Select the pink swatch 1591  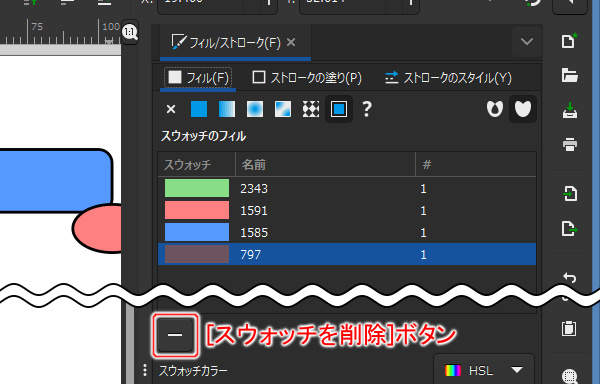pyautogui.click(x=197, y=210)
